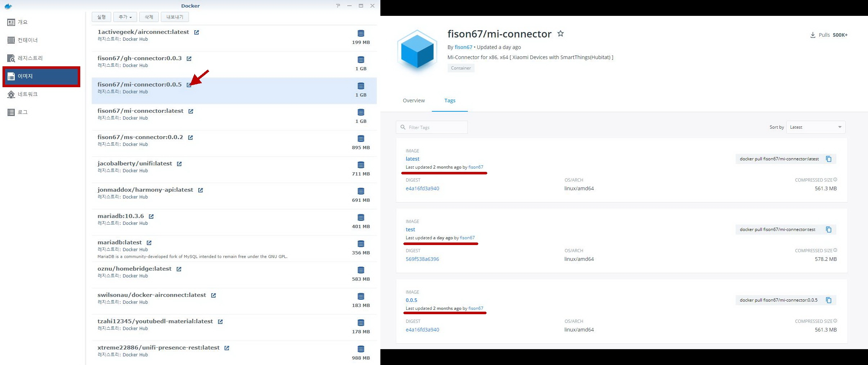Open the 네트워크 network section

pos(41,94)
